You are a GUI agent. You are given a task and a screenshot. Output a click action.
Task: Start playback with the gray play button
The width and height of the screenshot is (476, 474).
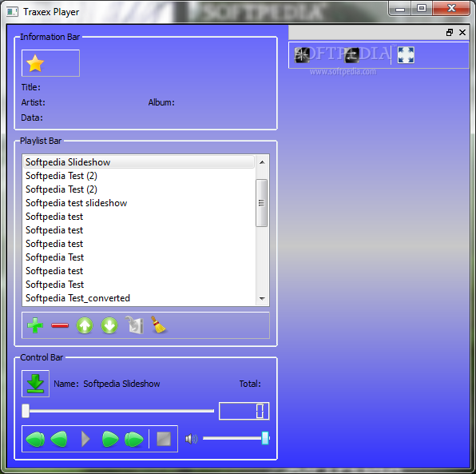[85, 439]
